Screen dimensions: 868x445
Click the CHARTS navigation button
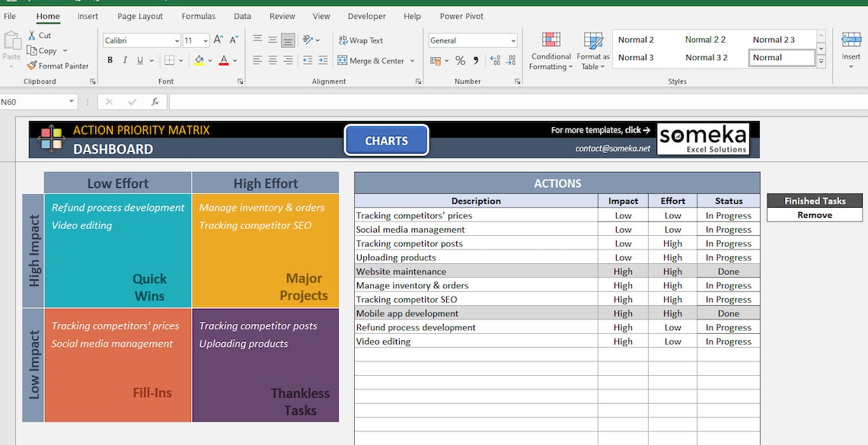tap(386, 141)
